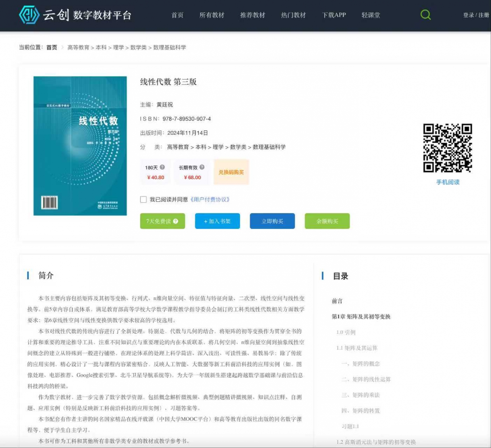
Task: Click the 线性代数 book cover thumbnail
Action: tap(79, 147)
